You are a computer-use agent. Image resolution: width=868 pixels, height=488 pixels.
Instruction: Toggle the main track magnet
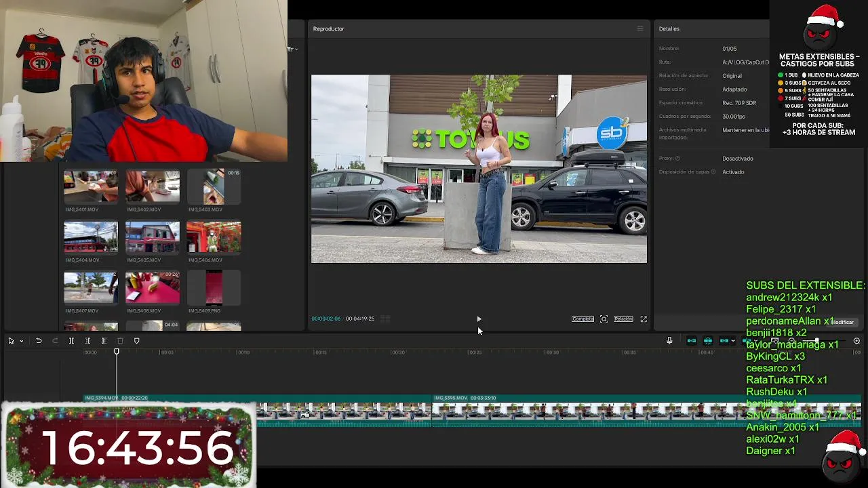click(x=691, y=341)
